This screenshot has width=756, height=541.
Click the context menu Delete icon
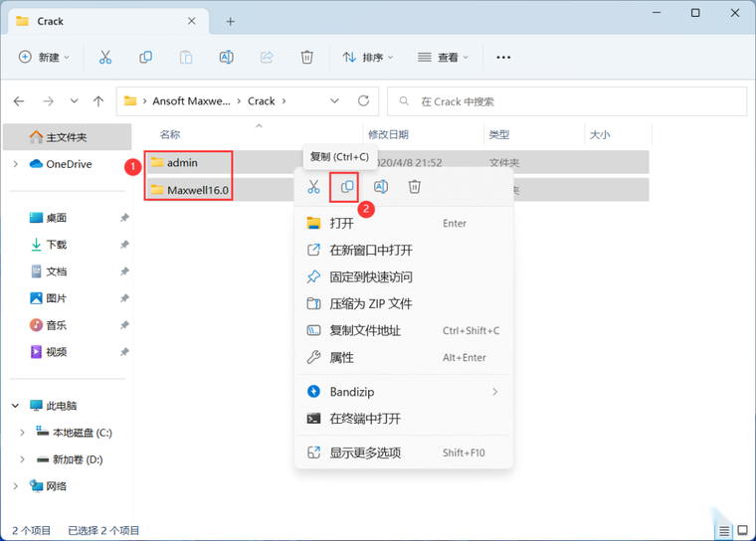pyautogui.click(x=415, y=187)
